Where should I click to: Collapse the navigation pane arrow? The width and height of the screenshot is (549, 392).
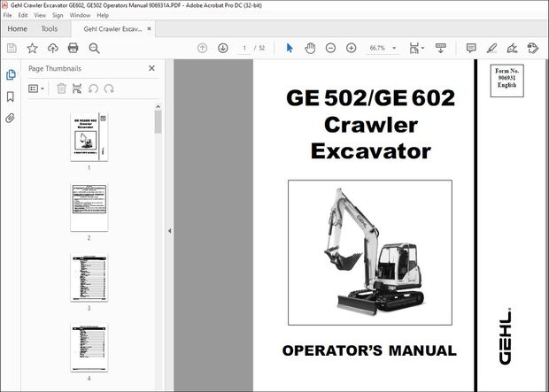[169, 231]
